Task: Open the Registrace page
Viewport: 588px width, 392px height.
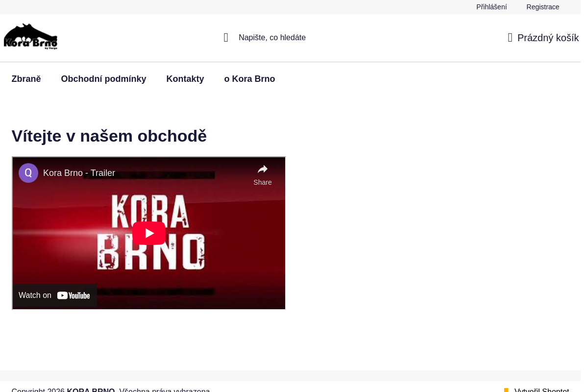Action: 542,7
